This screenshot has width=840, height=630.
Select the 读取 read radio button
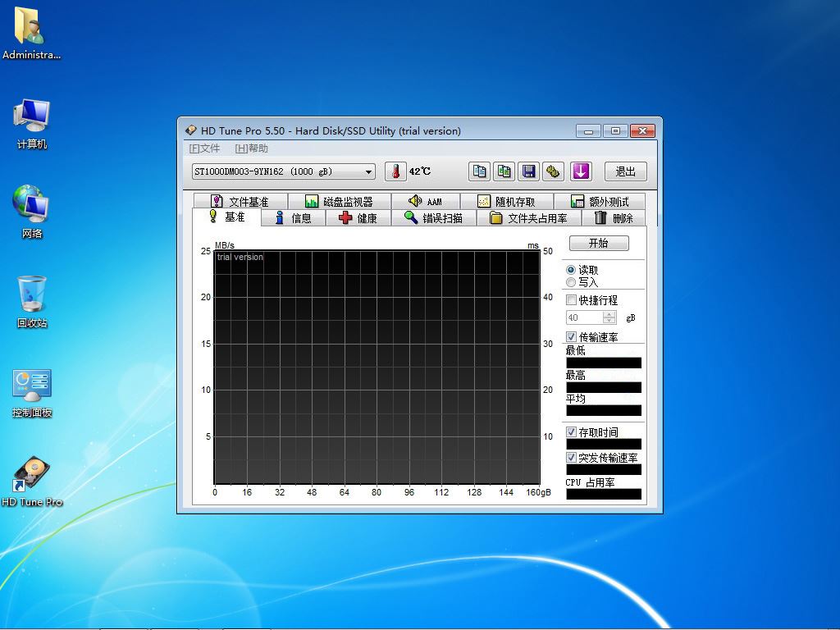[571, 270]
